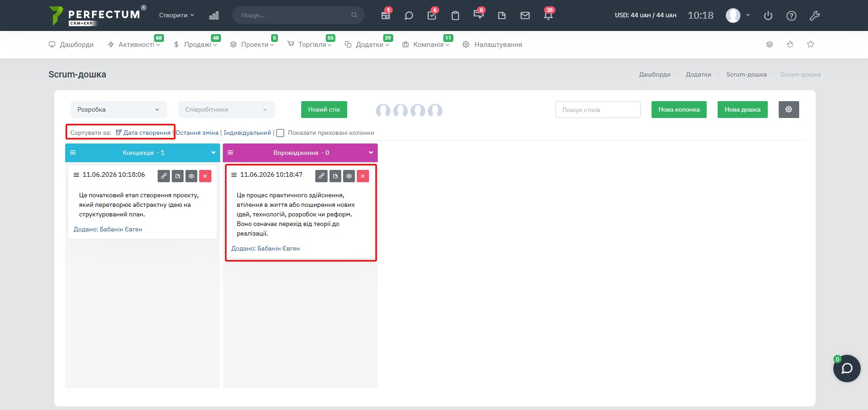The image size is (868, 410).
Task: Click the layers stack icon at right
Action: [770, 44]
